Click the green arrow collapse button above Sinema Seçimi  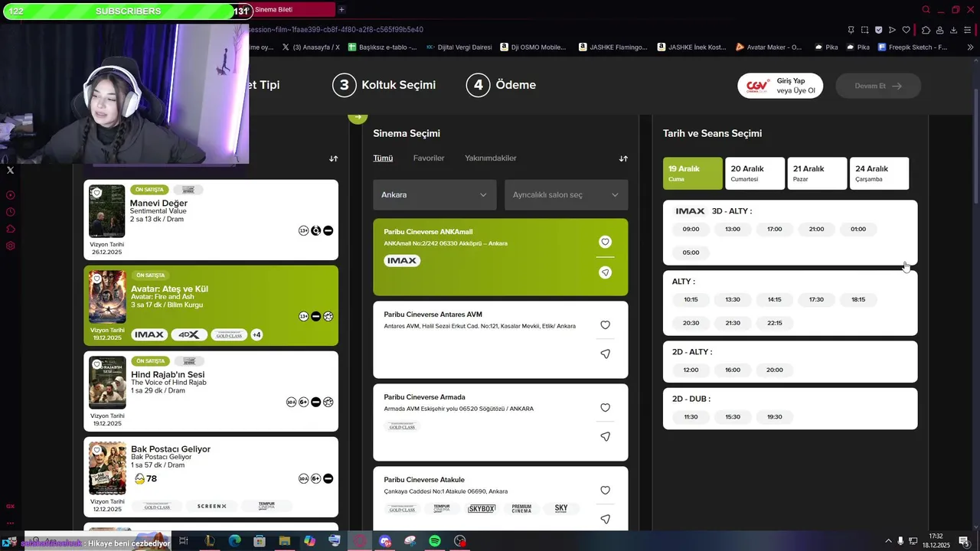pyautogui.click(x=358, y=118)
